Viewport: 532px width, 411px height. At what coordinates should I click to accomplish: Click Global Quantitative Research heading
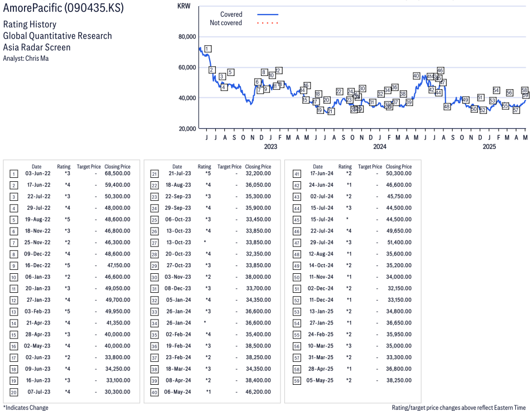pyautogui.click(x=57, y=36)
